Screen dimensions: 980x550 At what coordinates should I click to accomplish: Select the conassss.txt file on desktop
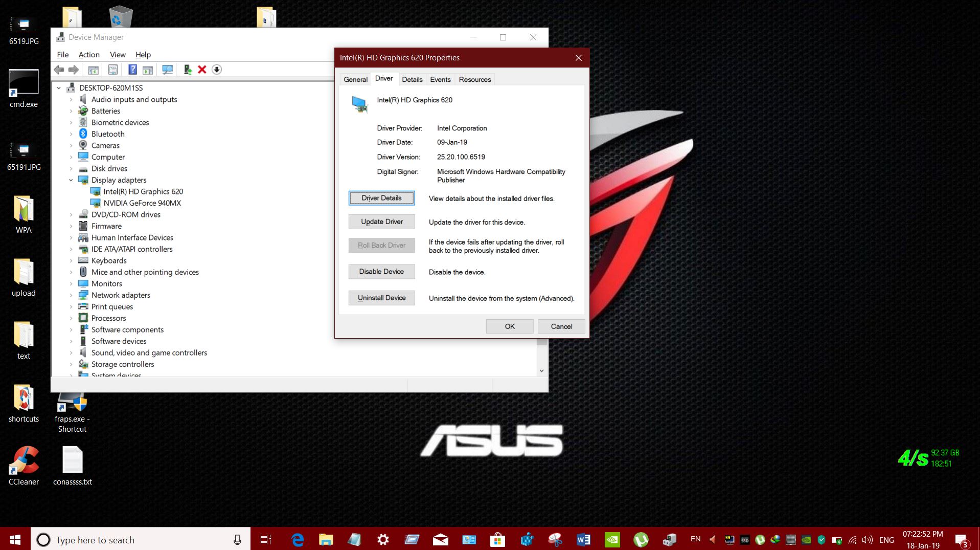72,466
